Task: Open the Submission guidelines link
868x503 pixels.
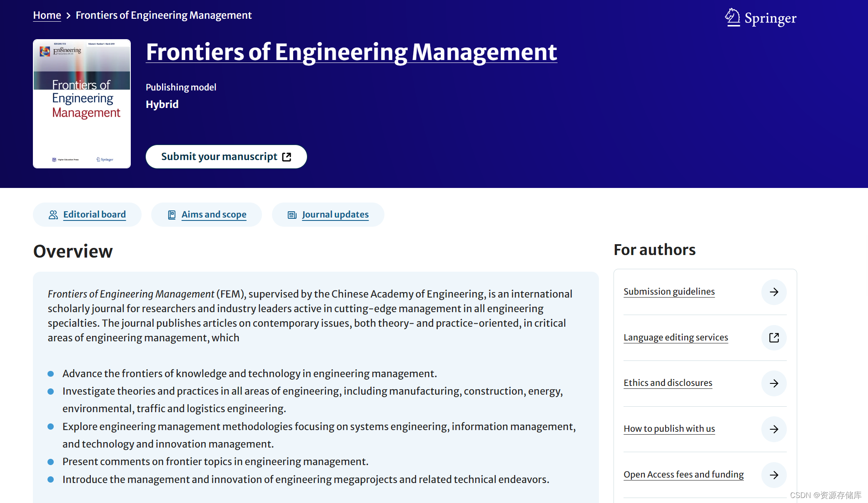Action: (668, 292)
